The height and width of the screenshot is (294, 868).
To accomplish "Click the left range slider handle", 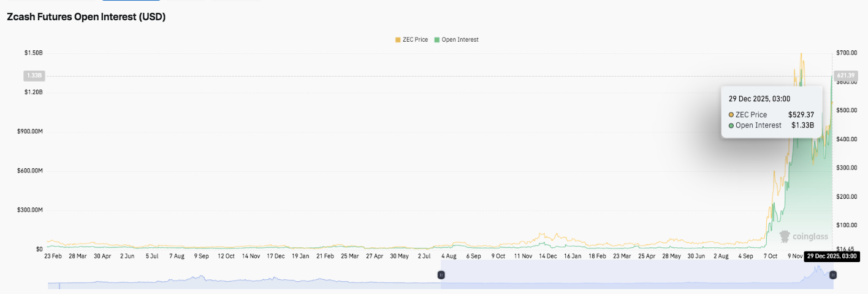I will pos(441,276).
